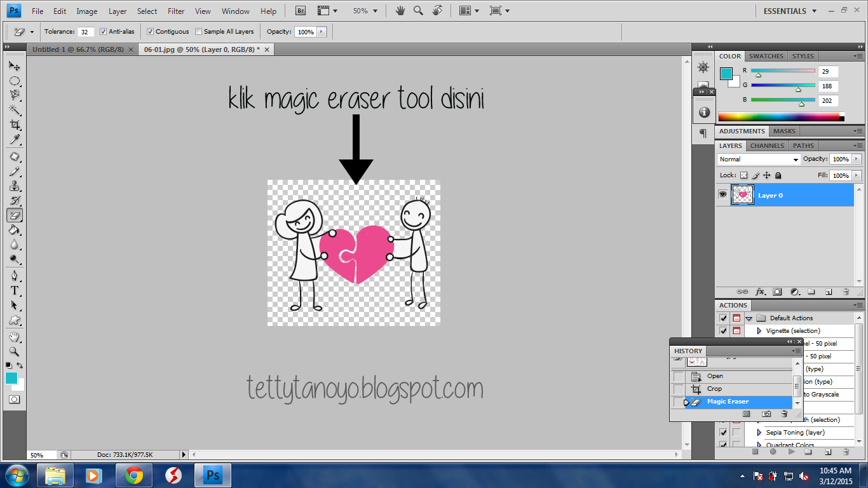
Task: Click the Crop step in History
Action: [x=714, y=389]
